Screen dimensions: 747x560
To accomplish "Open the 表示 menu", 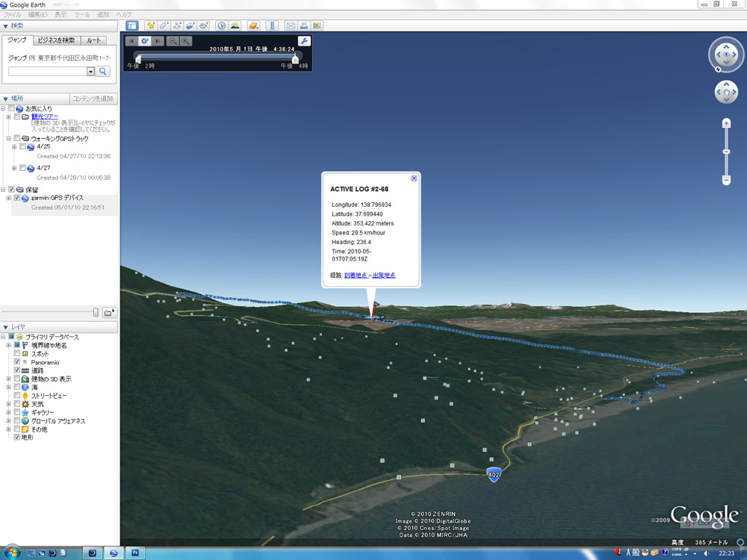I will pos(61,14).
